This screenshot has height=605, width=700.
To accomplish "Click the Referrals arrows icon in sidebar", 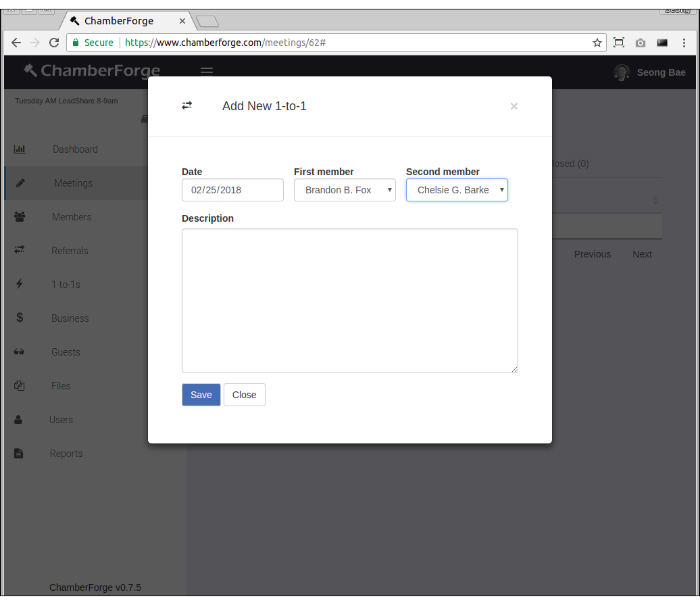I will pos(20,250).
